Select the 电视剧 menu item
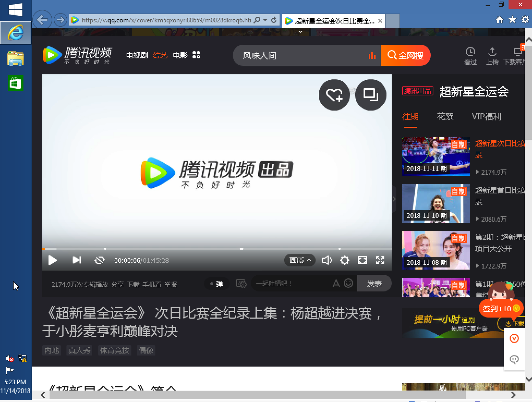Viewport: 532px width, 402px height. click(137, 55)
